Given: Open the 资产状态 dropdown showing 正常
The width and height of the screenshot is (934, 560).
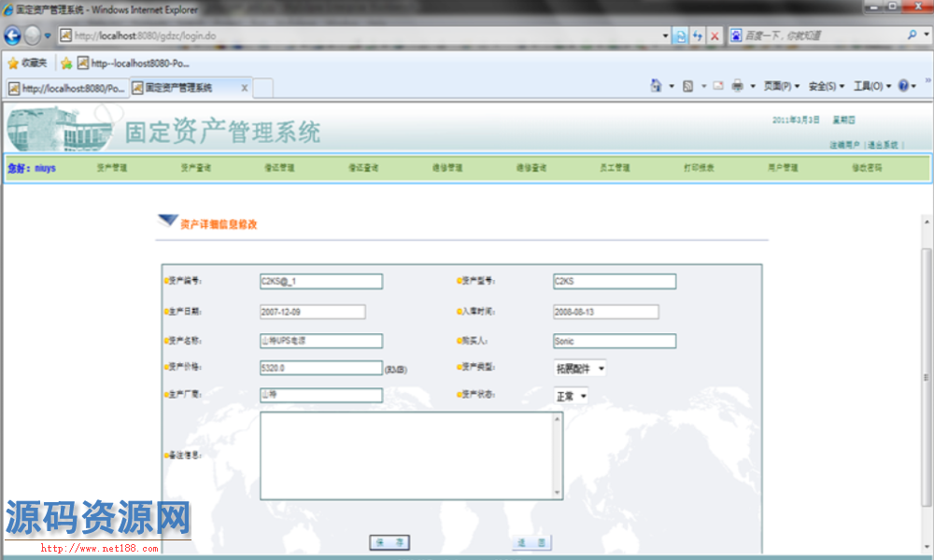Looking at the screenshot, I should [x=572, y=396].
